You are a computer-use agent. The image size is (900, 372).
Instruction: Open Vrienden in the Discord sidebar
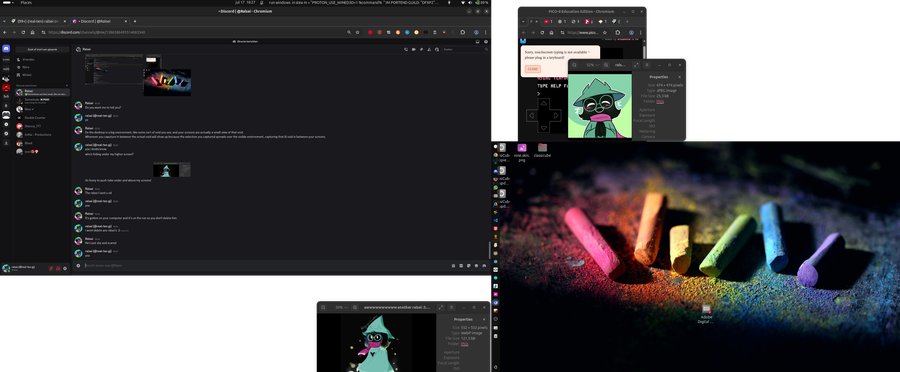(x=42, y=59)
